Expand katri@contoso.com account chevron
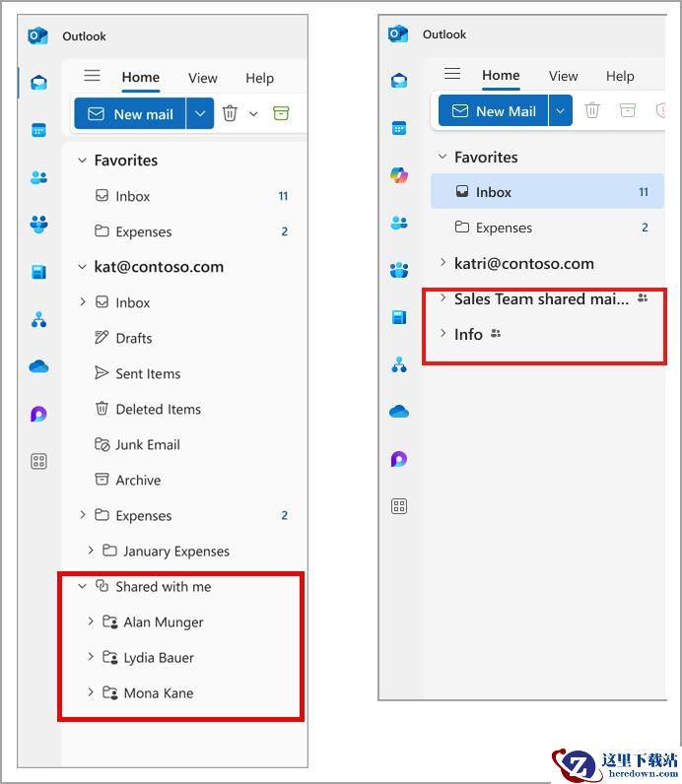 [443, 262]
